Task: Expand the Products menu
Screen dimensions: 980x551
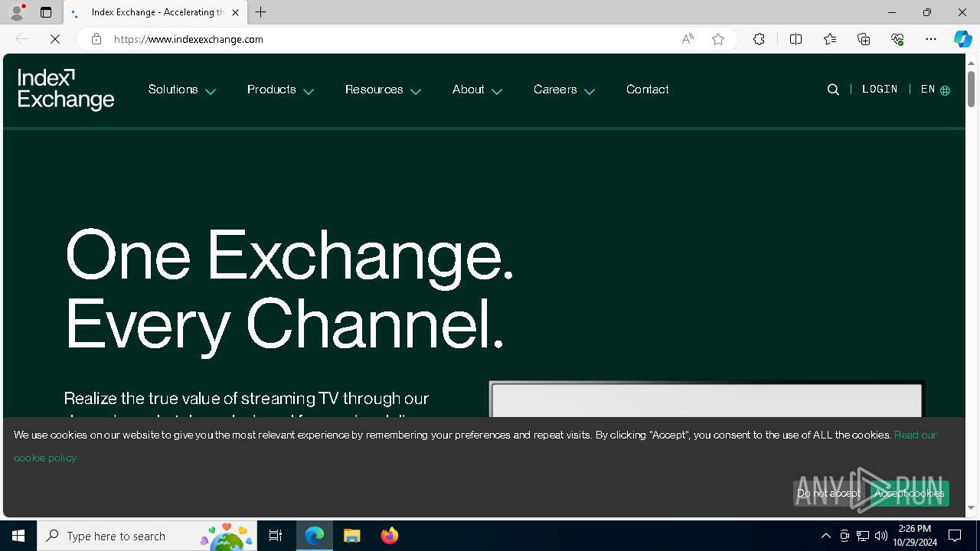Action: 280,90
